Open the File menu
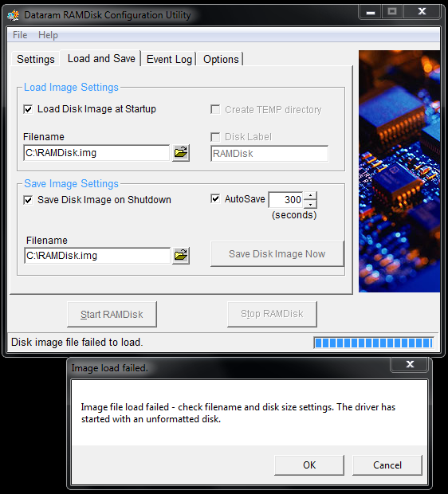This screenshot has height=494, width=448. click(20, 35)
